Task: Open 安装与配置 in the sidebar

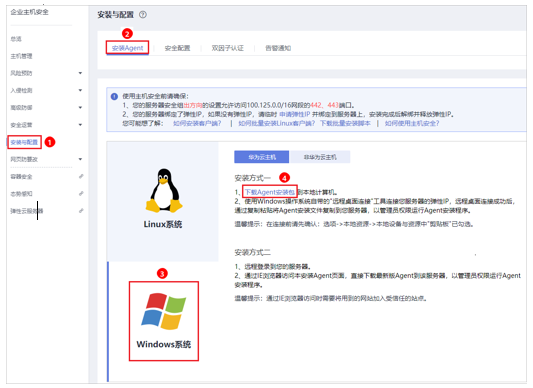Action: point(24,142)
